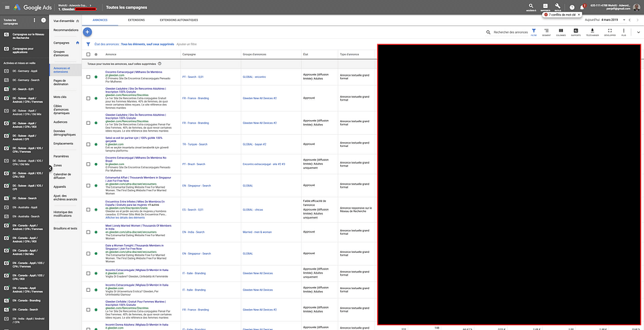Screen dimensions: 644x330
Task: Select EN - Canada - Branding campaign in sidebar
Action: [27, 300]
